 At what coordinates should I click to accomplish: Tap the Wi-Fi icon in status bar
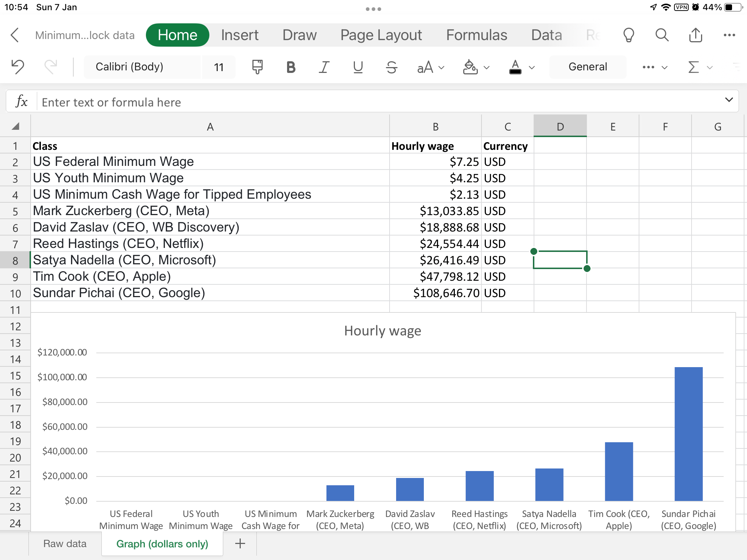pyautogui.click(x=666, y=7)
